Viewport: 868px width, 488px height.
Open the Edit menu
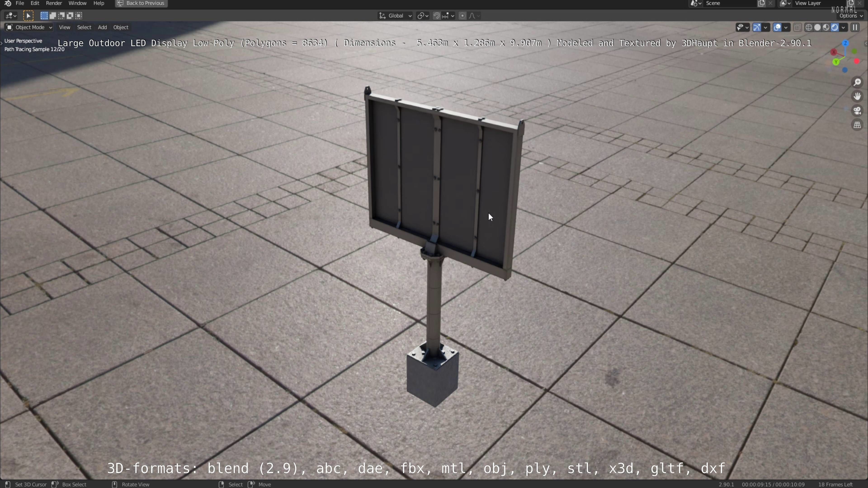[x=35, y=3]
